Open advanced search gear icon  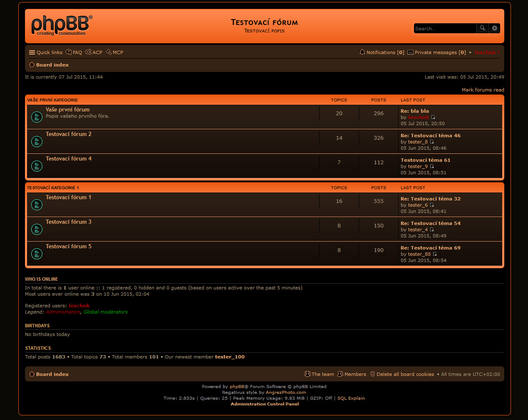494,28
